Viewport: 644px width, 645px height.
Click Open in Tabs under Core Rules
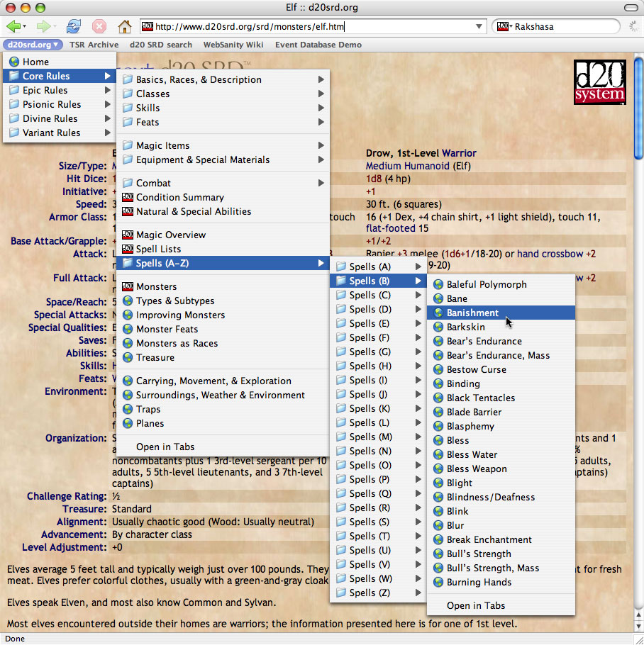pos(224,447)
